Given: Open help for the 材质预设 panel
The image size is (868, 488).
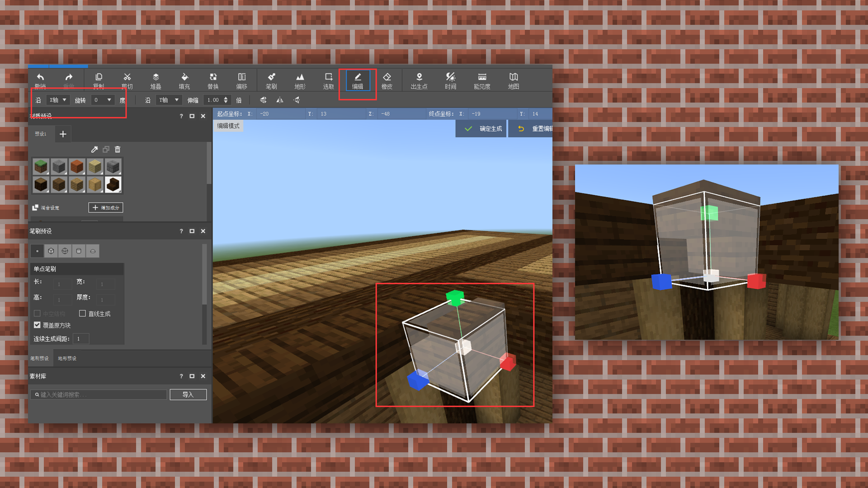Looking at the screenshot, I should pos(181,116).
